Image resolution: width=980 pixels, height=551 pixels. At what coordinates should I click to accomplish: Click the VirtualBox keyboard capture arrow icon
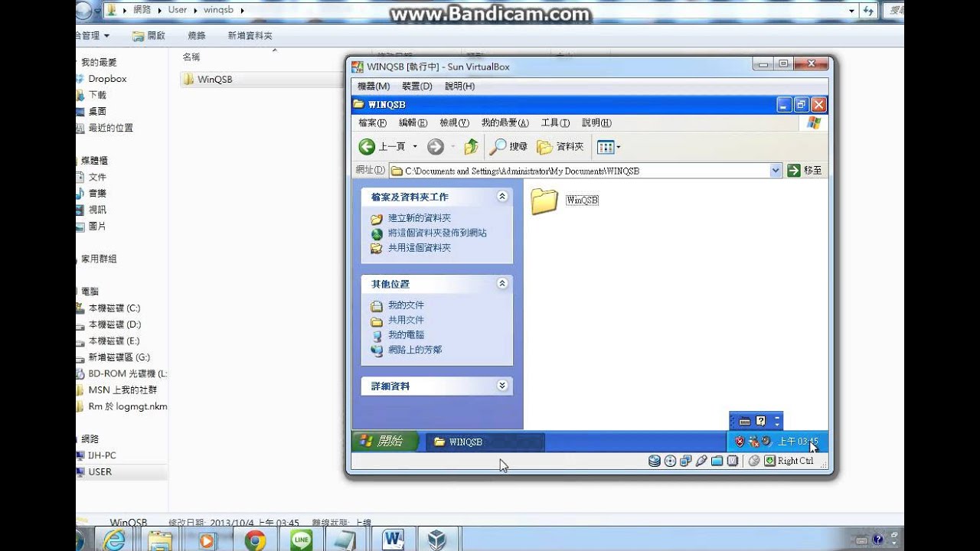click(769, 461)
